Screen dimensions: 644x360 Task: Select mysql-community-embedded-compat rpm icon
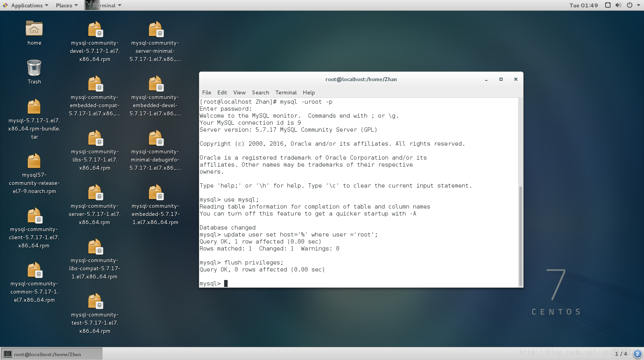[x=95, y=83]
